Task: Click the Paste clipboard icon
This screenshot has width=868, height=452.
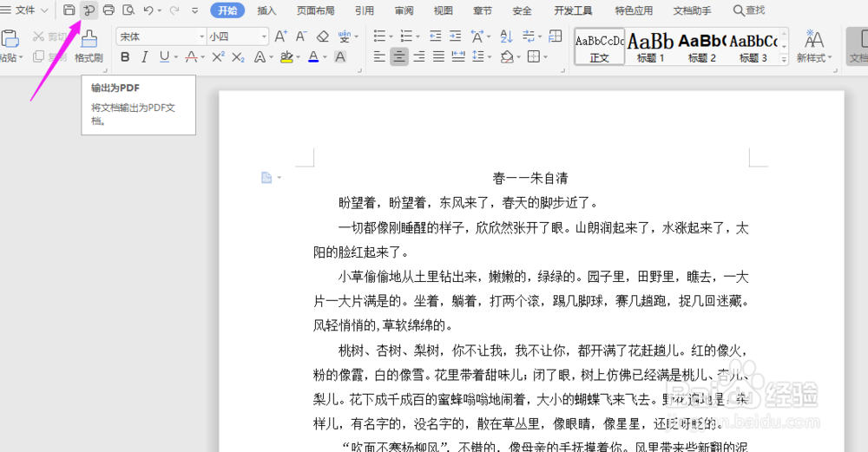Action: (x=10, y=39)
